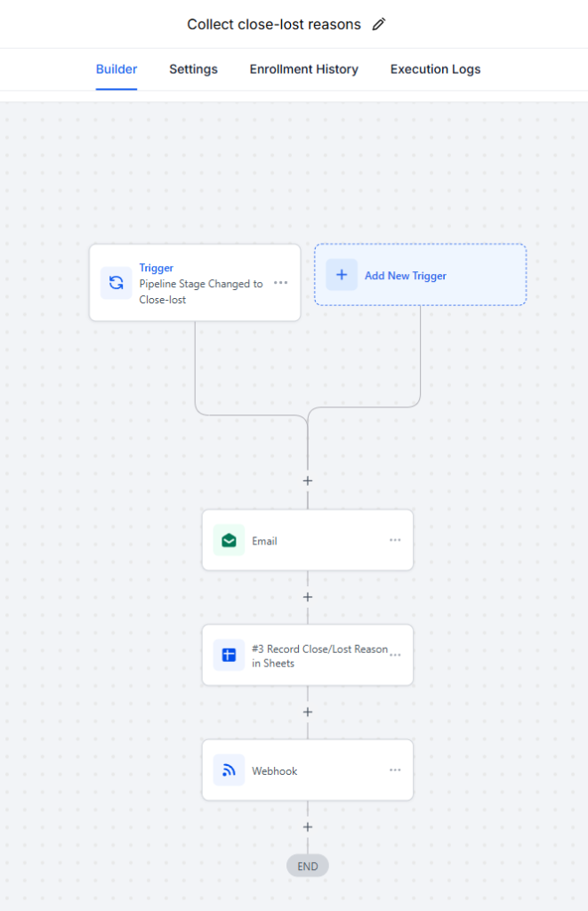View the Execution Logs tab
The image size is (588, 911).
click(435, 69)
